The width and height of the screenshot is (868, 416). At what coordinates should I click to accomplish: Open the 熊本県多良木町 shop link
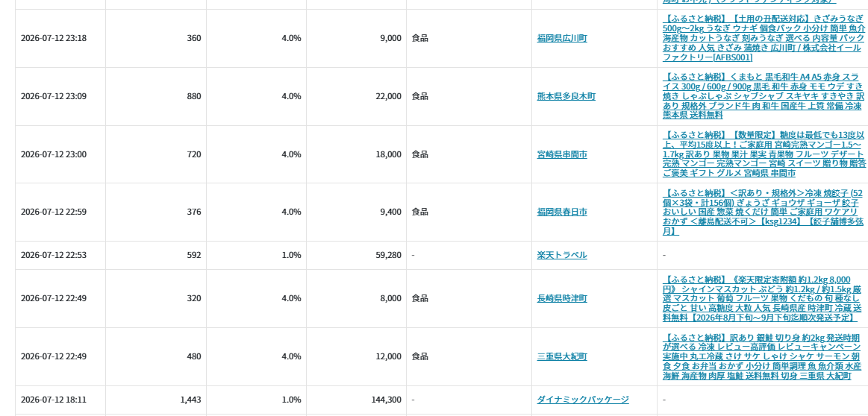coord(566,96)
